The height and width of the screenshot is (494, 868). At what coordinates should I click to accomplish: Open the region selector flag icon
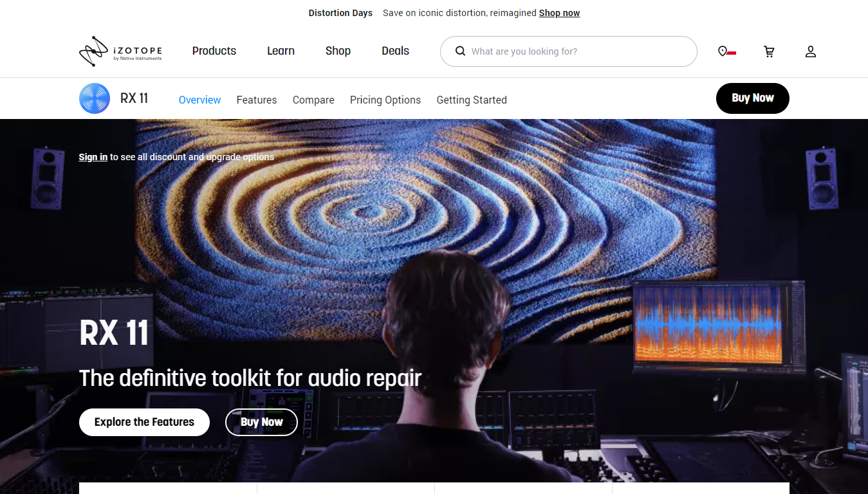click(726, 51)
